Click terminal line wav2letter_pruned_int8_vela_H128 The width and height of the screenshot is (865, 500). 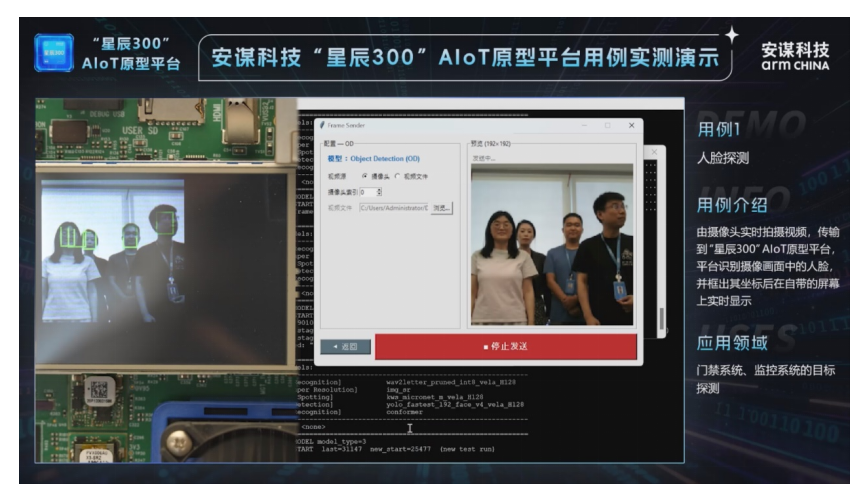click(x=451, y=382)
